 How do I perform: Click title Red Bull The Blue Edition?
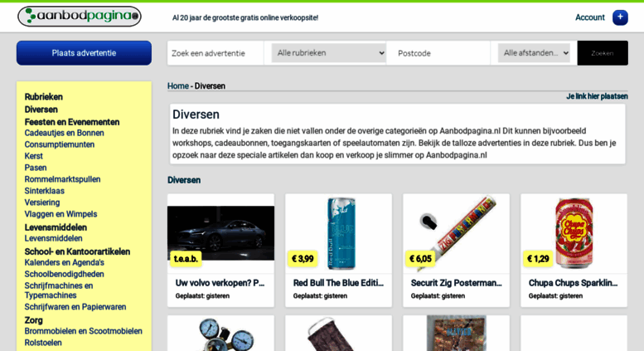[x=338, y=283]
